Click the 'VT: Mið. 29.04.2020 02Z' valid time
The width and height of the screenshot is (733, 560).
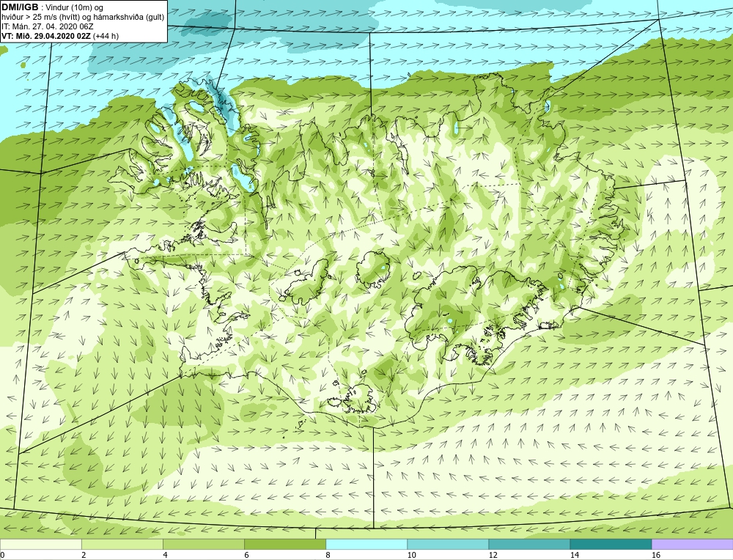46,36
